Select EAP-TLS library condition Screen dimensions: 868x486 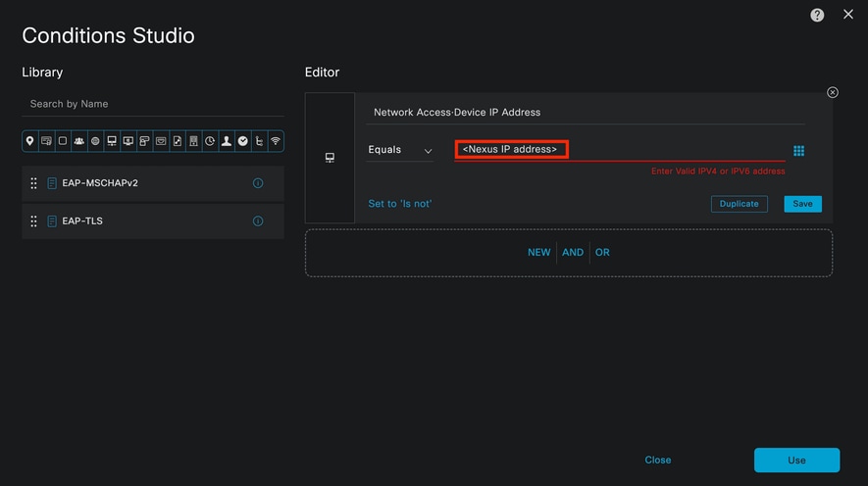153,221
